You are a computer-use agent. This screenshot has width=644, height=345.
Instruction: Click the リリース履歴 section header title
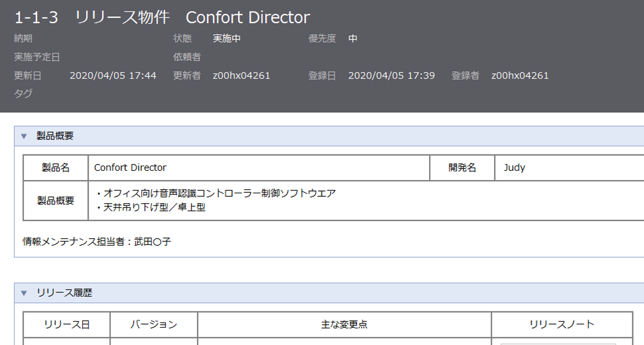[64, 293]
